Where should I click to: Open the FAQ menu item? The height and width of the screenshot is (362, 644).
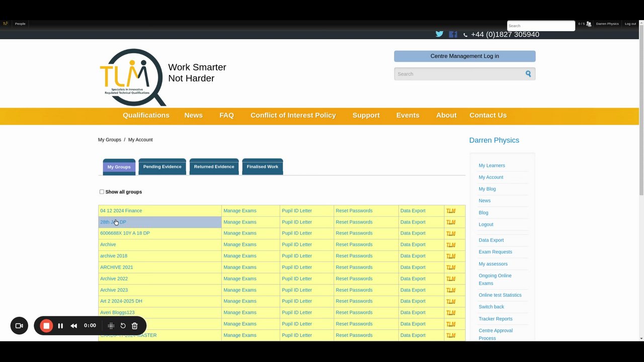pyautogui.click(x=226, y=115)
